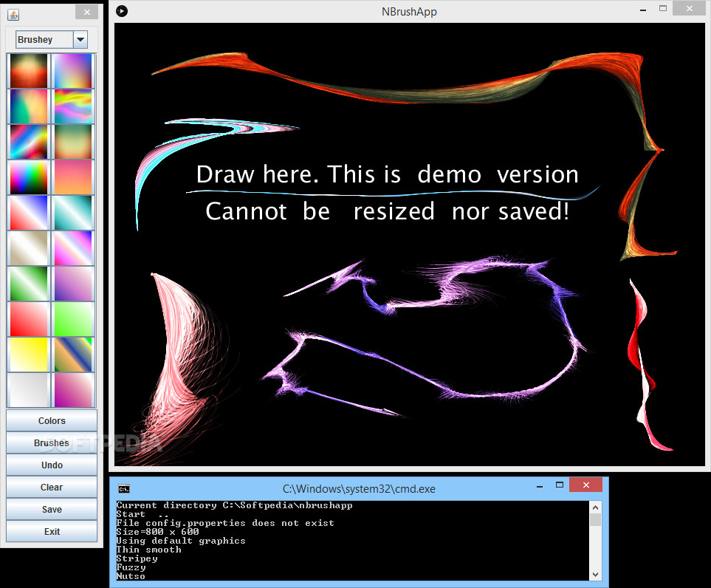Click the Java icon in tool palette titlebar

(x=13, y=15)
